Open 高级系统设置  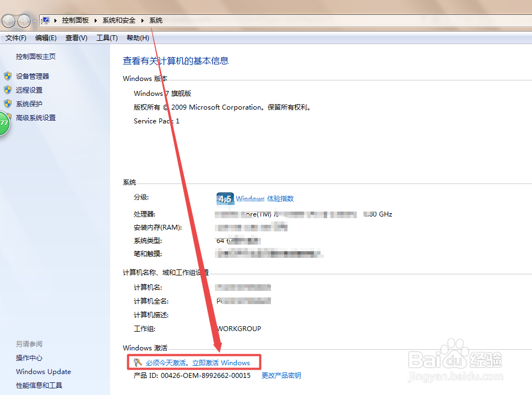36,117
